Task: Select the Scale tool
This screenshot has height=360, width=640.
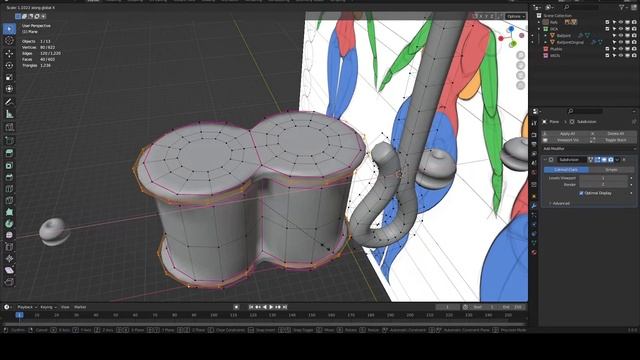Action: tap(9, 77)
